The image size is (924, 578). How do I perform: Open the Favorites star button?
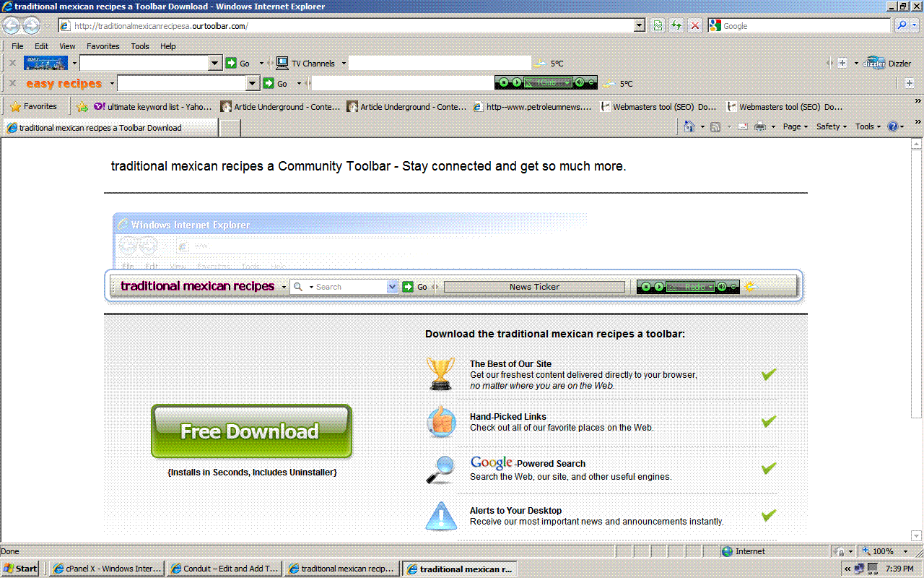(x=33, y=106)
